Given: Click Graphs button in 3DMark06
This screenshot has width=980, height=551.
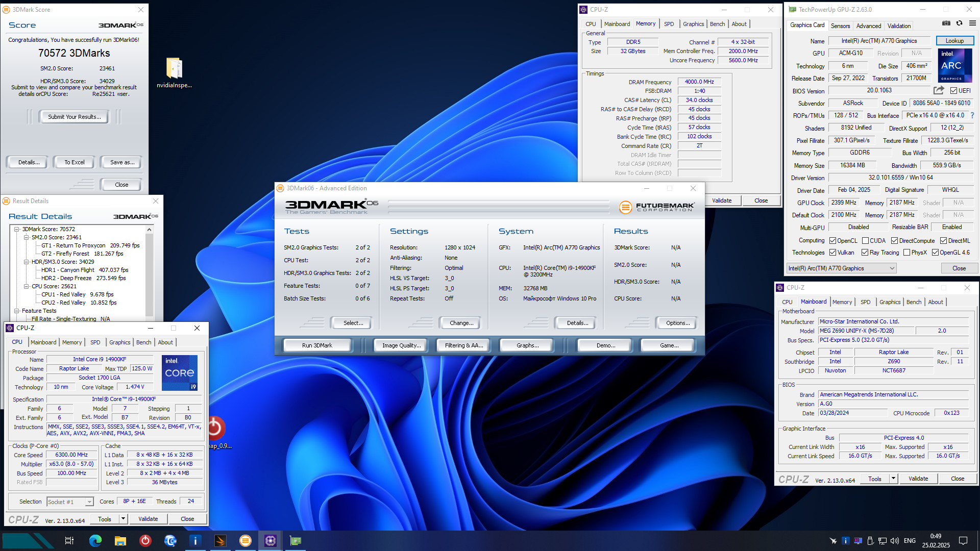Looking at the screenshot, I should point(527,345).
